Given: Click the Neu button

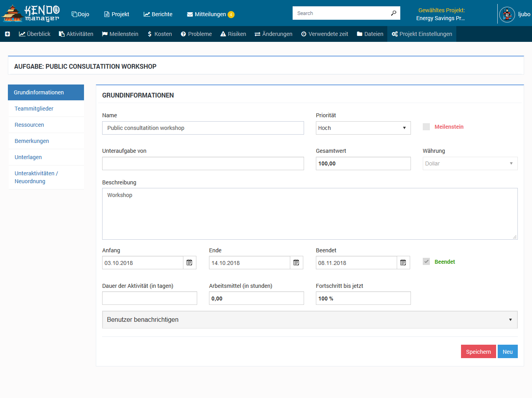Looking at the screenshot, I should pyautogui.click(x=508, y=351).
